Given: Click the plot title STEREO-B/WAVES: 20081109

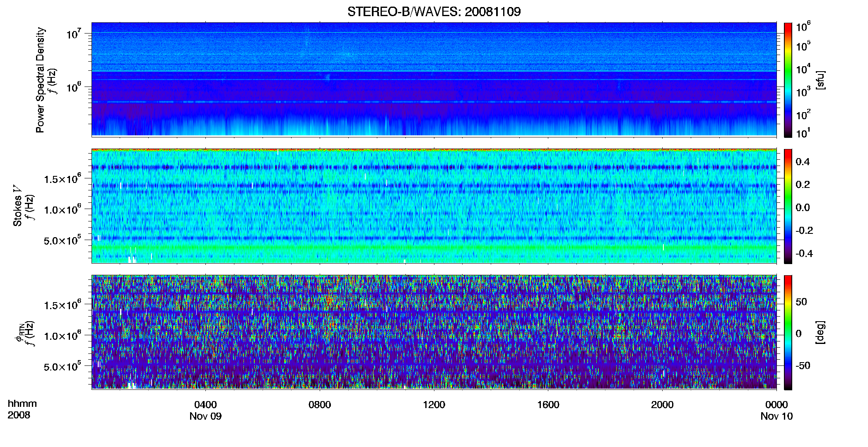Looking at the screenshot, I should (434, 12).
